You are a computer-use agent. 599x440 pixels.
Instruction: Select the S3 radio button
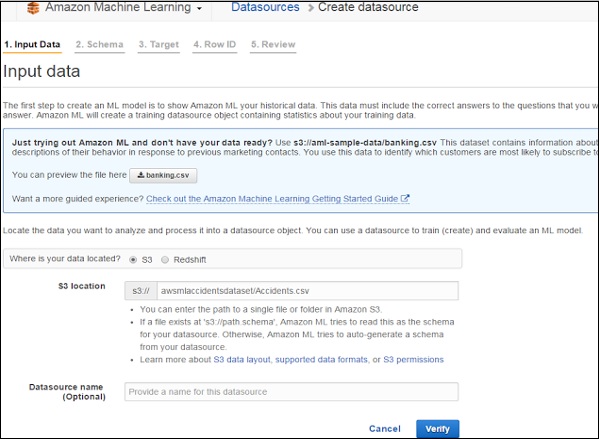coord(133,260)
